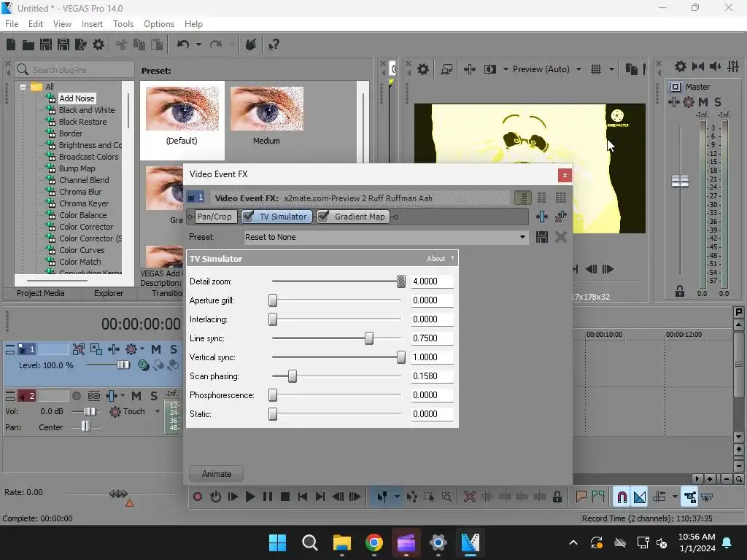747x560 pixels.
Task: Open Track FX on video track 1
Action: [131, 349]
